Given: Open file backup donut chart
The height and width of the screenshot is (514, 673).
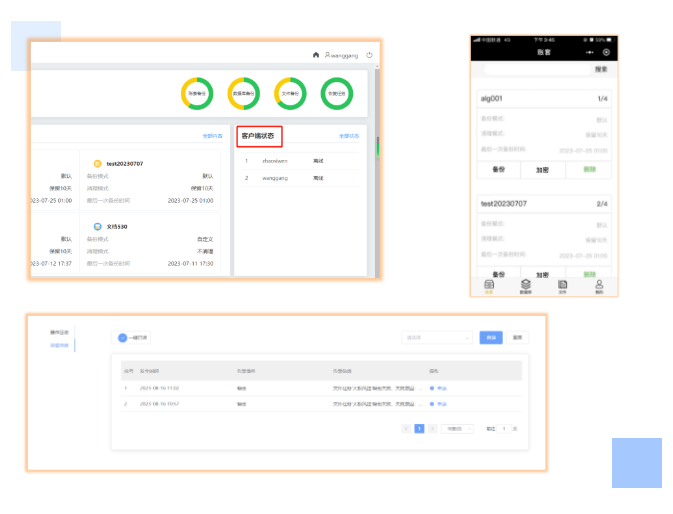Looking at the screenshot, I should coord(290,94).
